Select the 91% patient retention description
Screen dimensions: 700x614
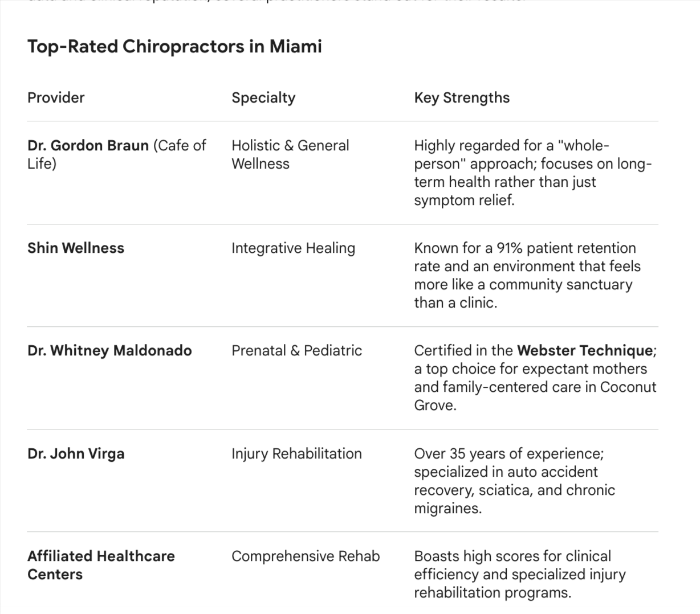[527, 275]
